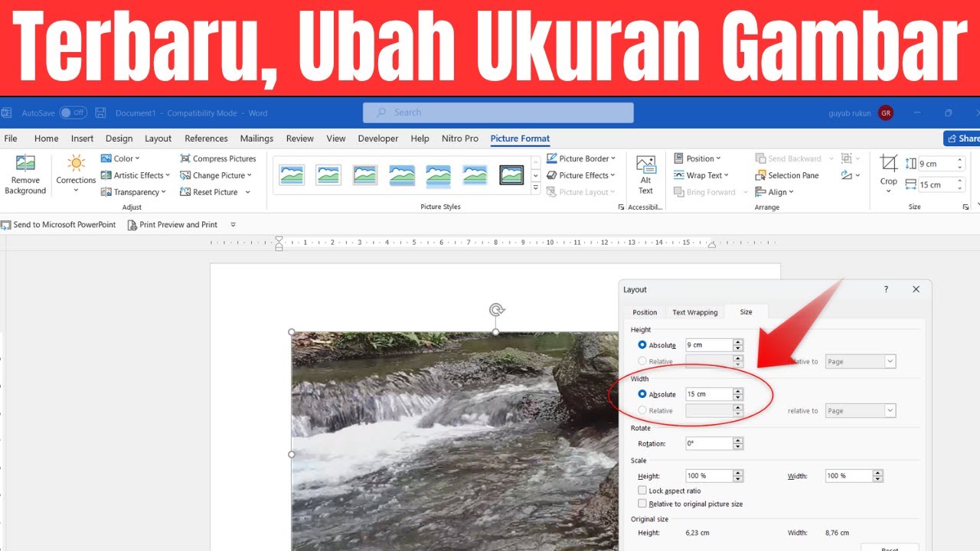Expand the Picture Styles gallery
Image resolution: width=980 pixels, height=551 pixels.
535,188
